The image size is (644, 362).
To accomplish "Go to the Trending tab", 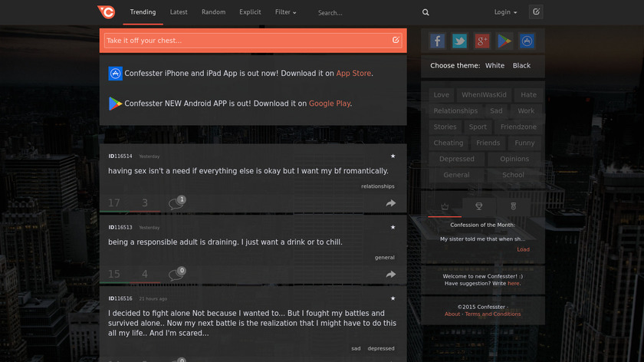I will (143, 12).
